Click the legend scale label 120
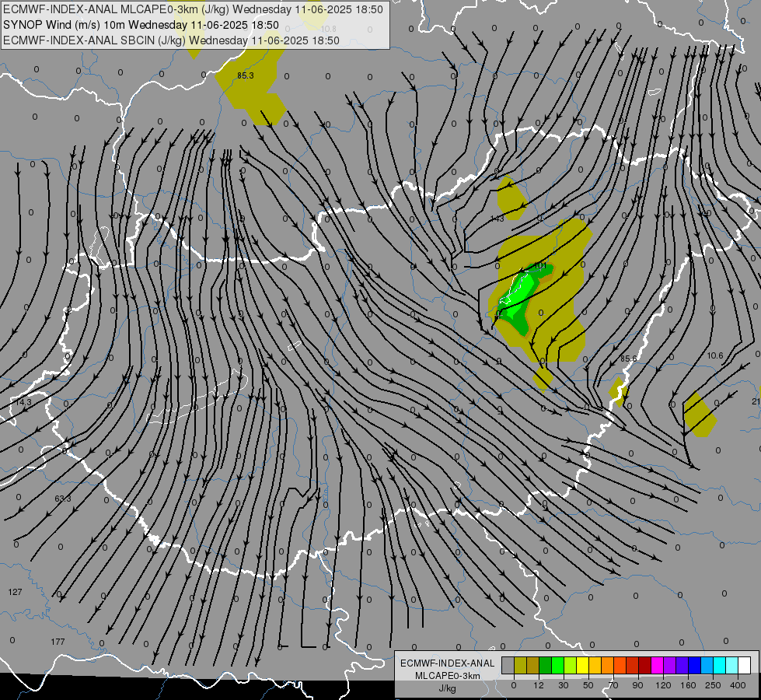 coord(663,685)
